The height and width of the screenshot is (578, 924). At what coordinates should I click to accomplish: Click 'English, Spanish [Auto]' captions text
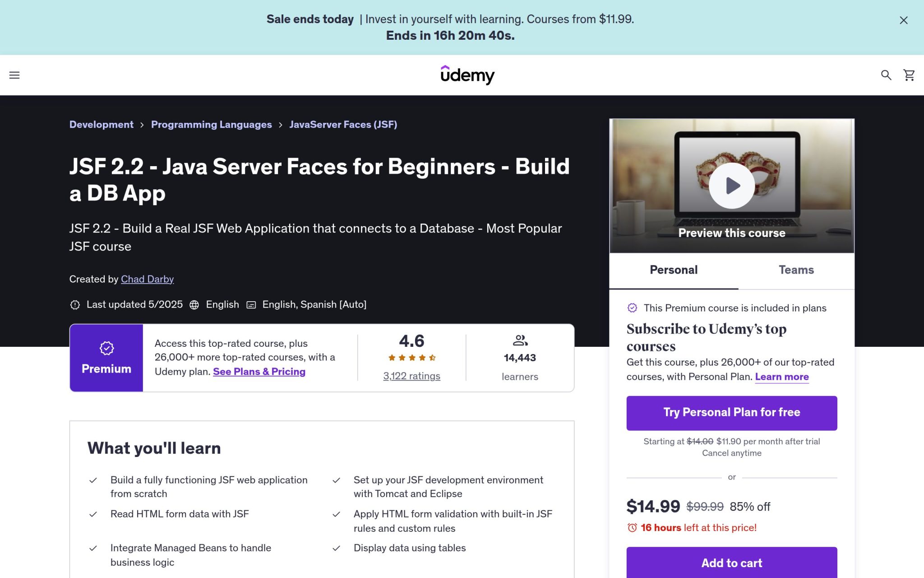(314, 304)
